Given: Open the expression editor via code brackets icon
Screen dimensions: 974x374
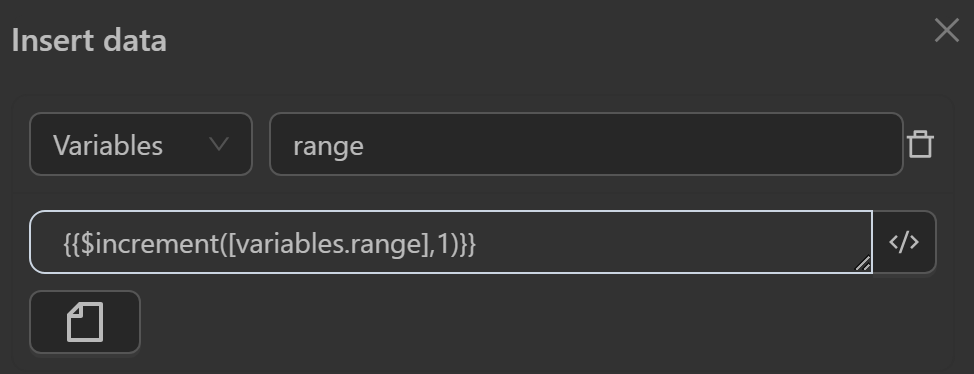Looking at the screenshot, I should [x=904, y=242].
